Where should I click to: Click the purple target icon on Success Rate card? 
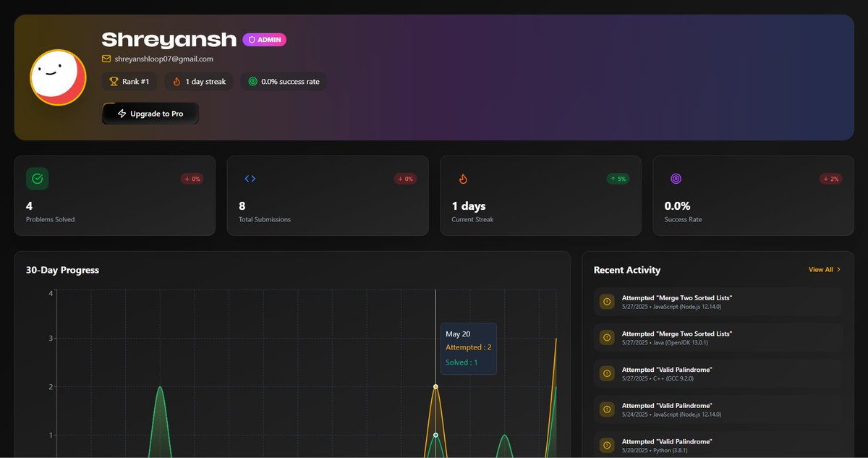(676, 179)
